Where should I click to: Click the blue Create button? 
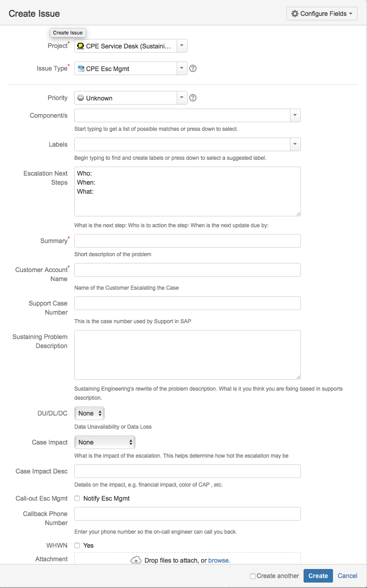(x=318, y=576)
